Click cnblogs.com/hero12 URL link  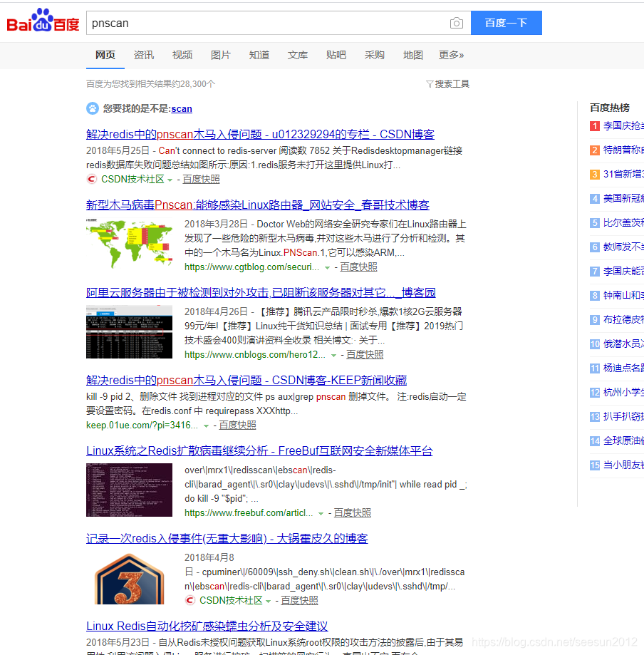pos(255,355)
